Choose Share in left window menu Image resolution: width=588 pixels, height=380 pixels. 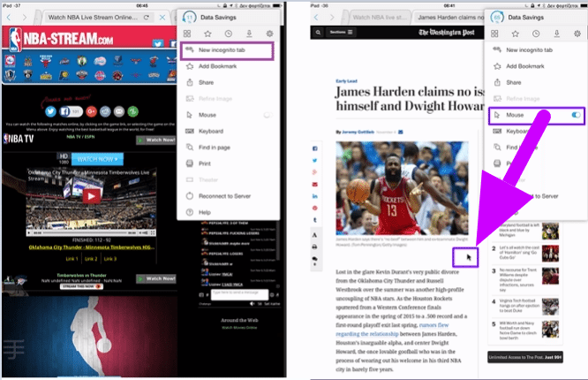click(227, 82)
